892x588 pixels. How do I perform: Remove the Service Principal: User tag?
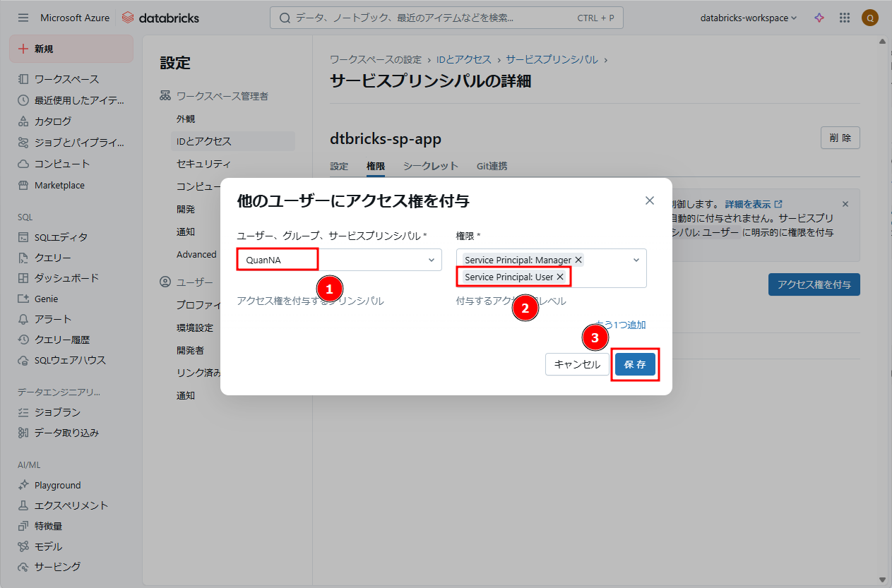[560, 277]
